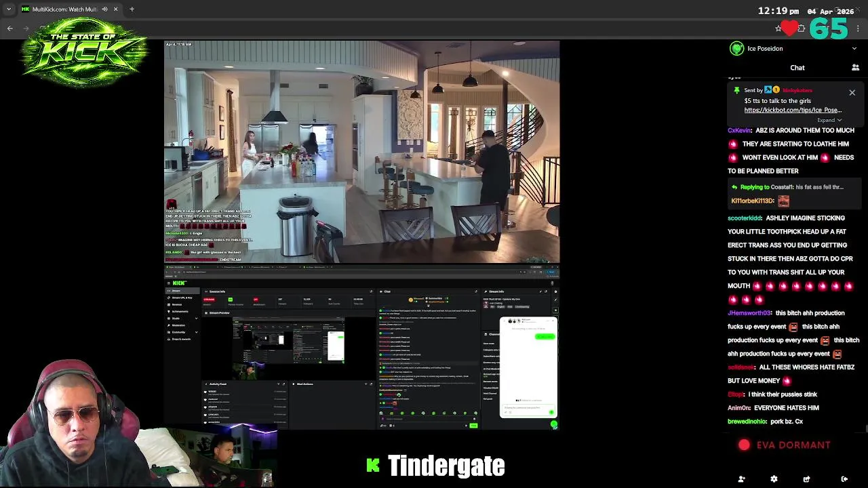Click username brewedinohio in chat

747,422
